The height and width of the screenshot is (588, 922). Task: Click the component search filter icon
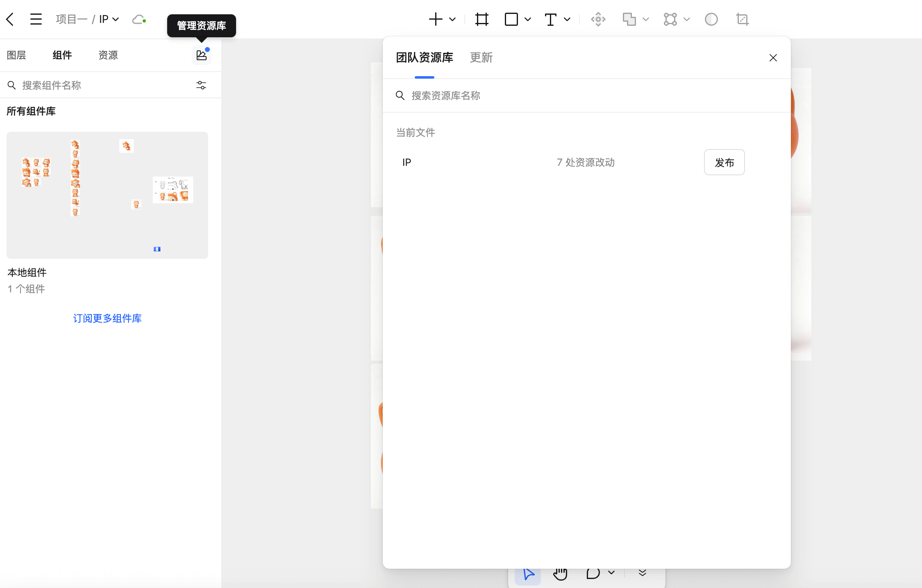(201, 85)
